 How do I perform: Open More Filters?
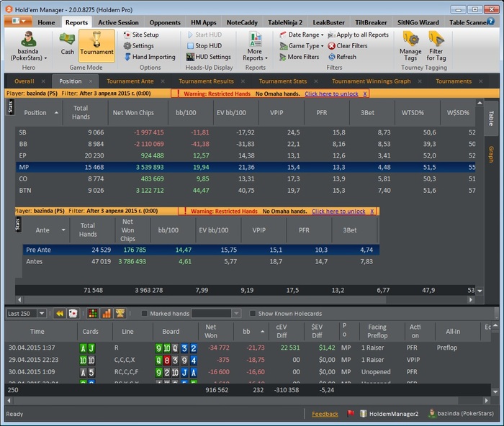coord(300,57)
